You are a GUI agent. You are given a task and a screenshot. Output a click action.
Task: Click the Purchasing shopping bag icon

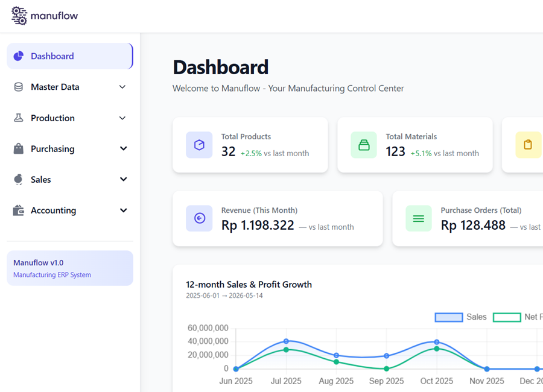(x=18, y=148)
